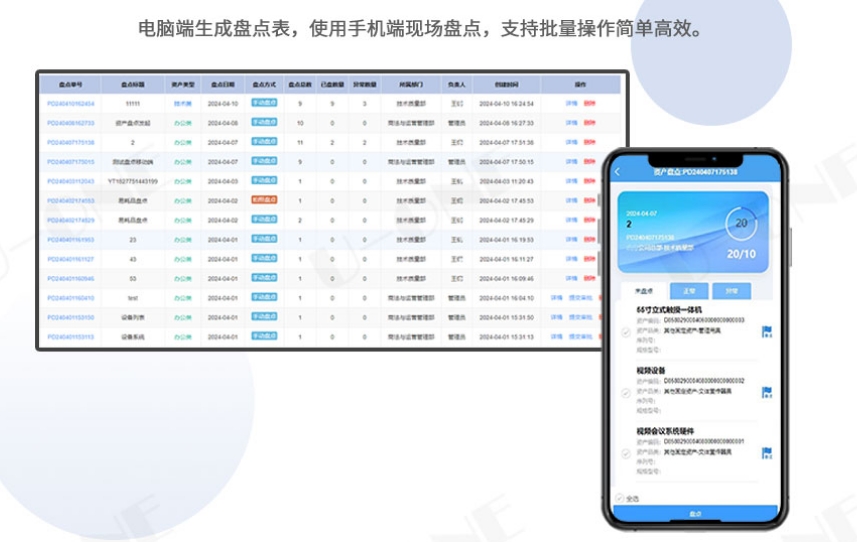The image size is (857, 542).
Task: Click the 盘点总数 column header
Action: [x=300, y=85]
